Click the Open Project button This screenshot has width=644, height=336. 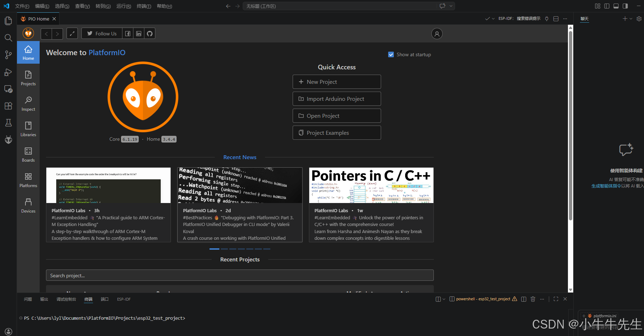pyautogui.click(x=337, y=116)
